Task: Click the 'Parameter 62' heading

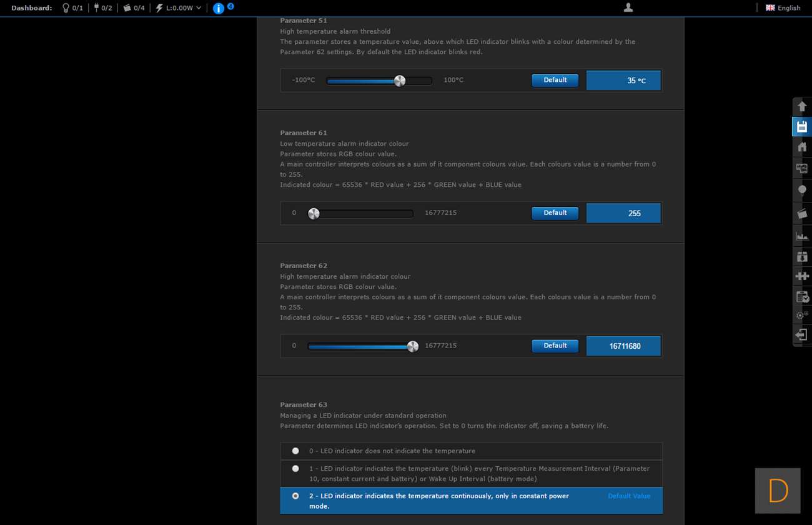Action: click(304, 266)
